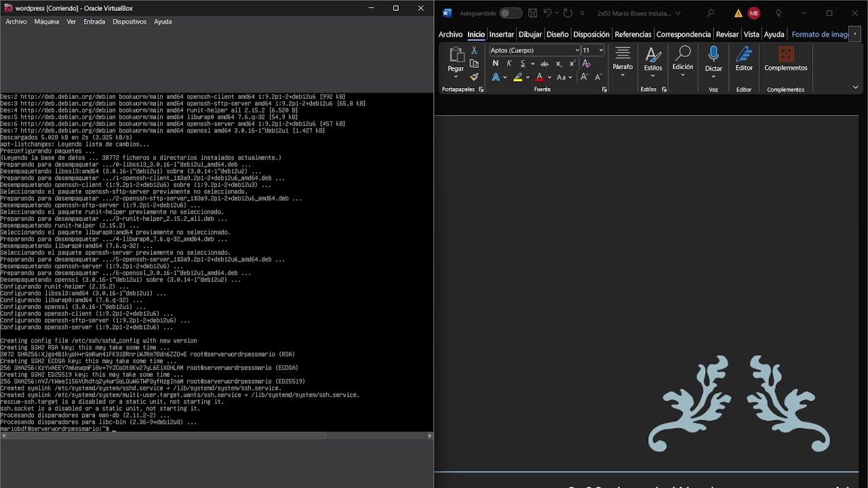Click the yellow text highlight color
This screenshot has height=488, width=868.
tap(518, 77)
